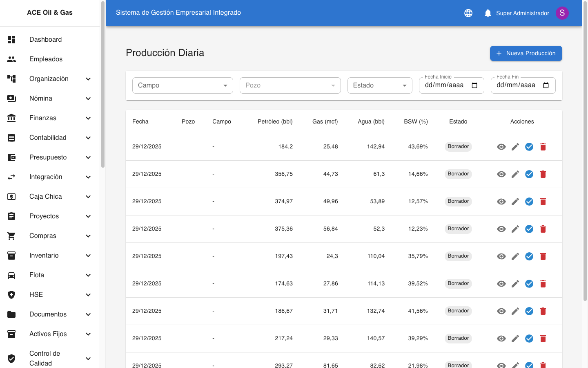Delete the row with 197,43 petroleum

point(543,256)
